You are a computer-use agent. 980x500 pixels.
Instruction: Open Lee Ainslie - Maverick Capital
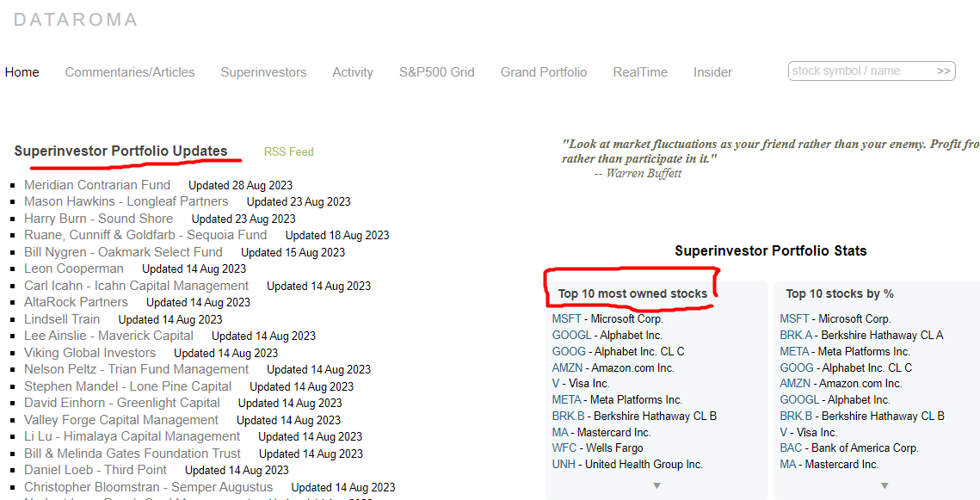coord(108,336)
